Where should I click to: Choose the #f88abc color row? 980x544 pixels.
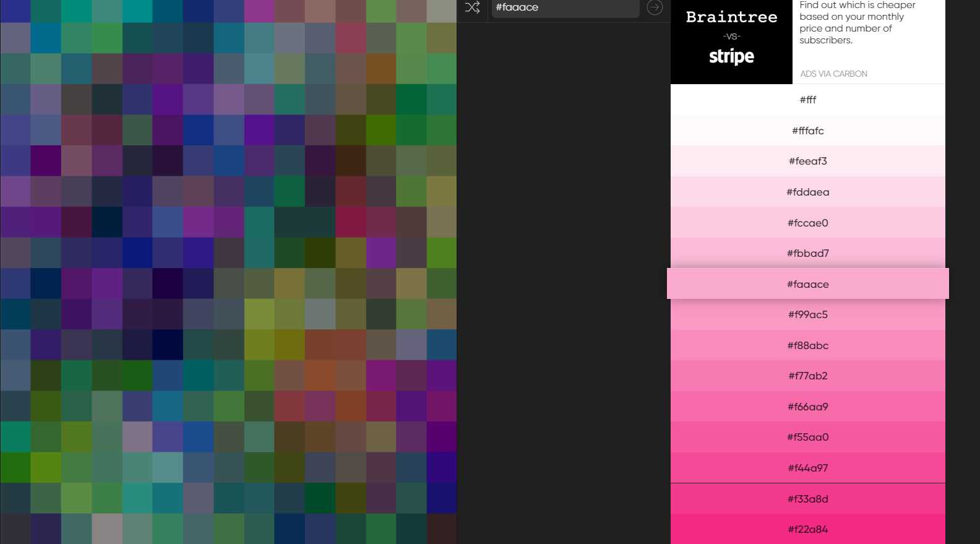808,345
